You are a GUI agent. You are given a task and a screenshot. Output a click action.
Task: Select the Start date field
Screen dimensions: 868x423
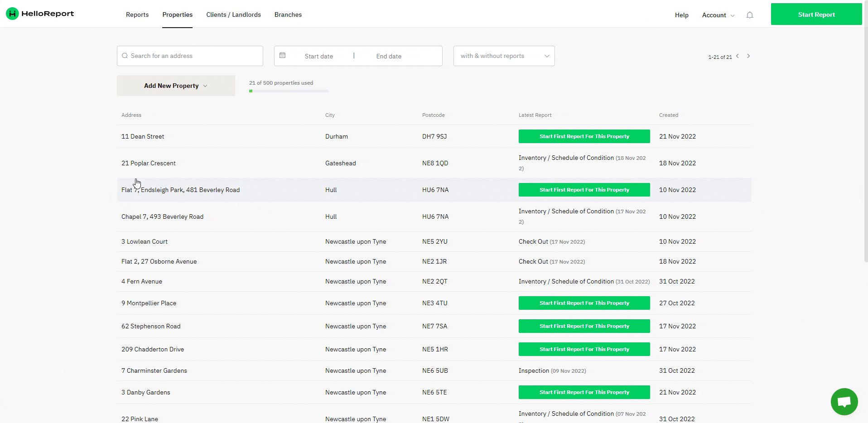point(318,56)
